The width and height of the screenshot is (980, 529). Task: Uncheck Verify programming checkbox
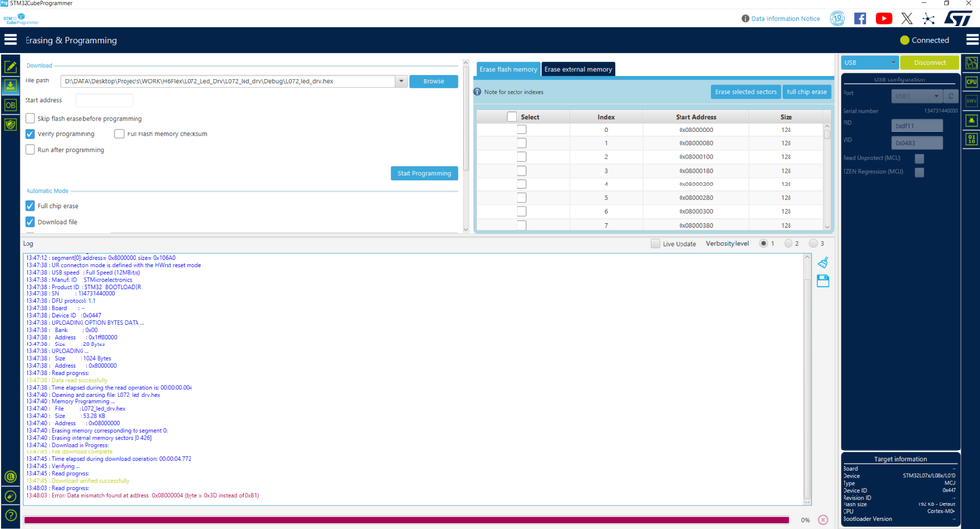30,133
